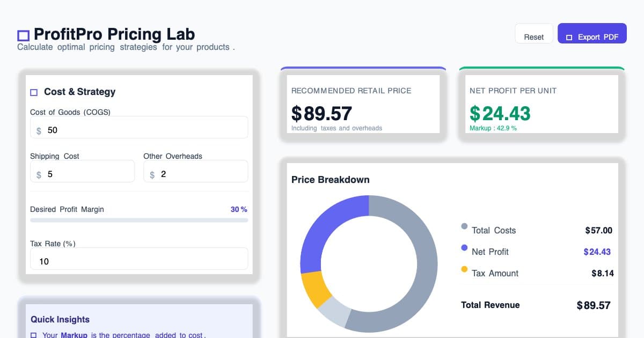644x338 pixels.
Task: Click the Quick Insights bullet icon
Action: [x=33, y=335]
